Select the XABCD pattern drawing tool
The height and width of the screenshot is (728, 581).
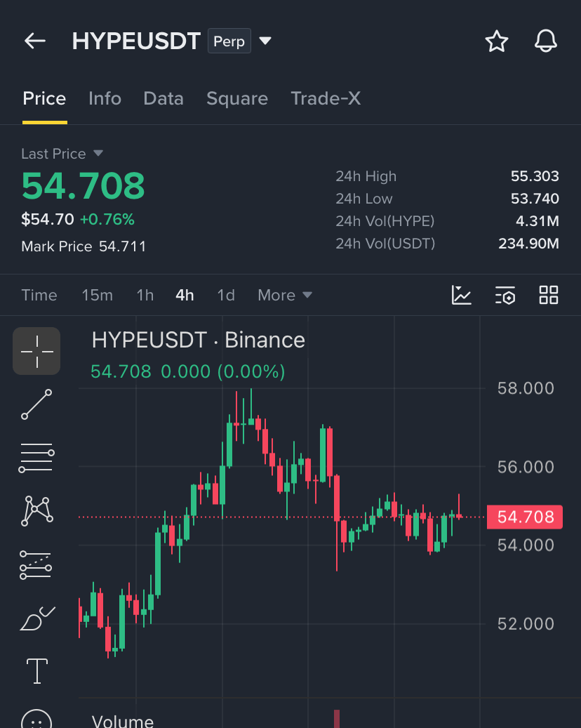(36, 511)
